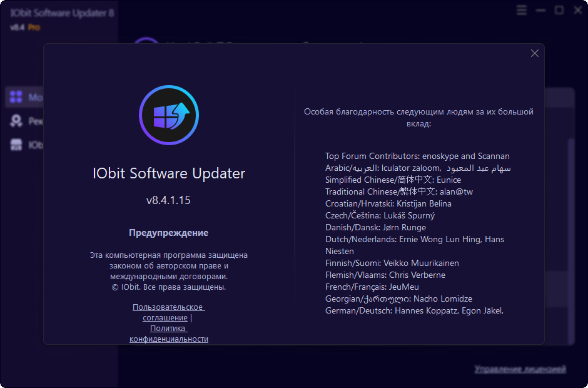Click the French/Français: JeuMeu line

372,287
